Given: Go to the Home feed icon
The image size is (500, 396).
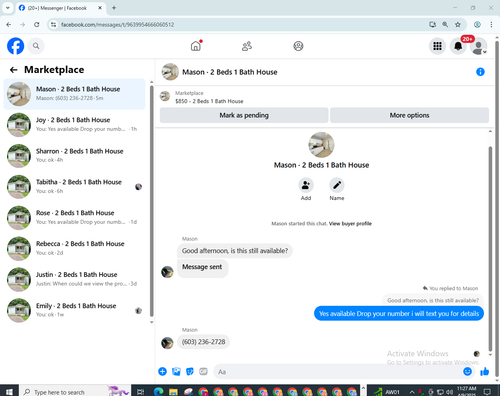Looking at the screenshot, I should pos(196,46).
